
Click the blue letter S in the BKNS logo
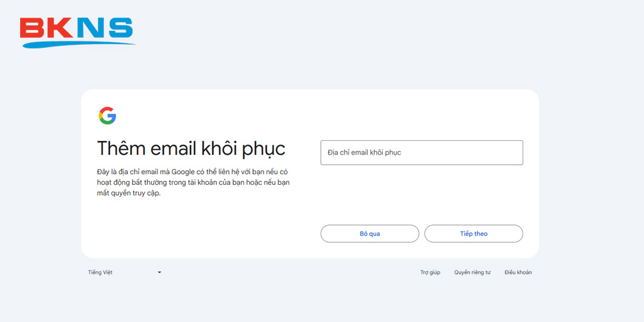click(118, 29)
